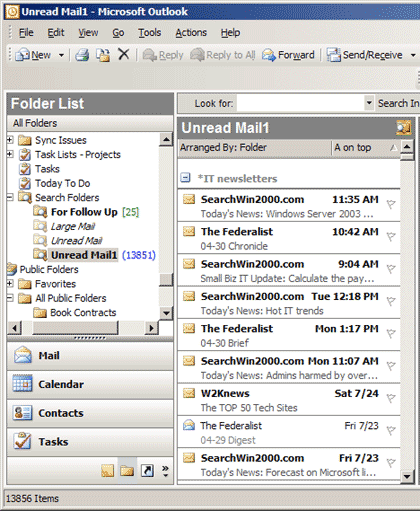This screenshot has height=511, width=420.
Task: Click the Move to Folder icon
Action: 103,55
